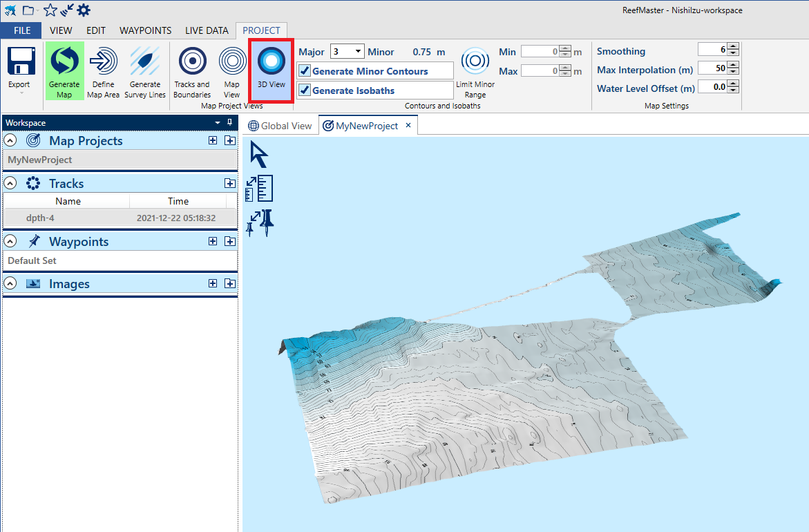
Task: Click the Export save icon
Action: [x=21, y=62]
